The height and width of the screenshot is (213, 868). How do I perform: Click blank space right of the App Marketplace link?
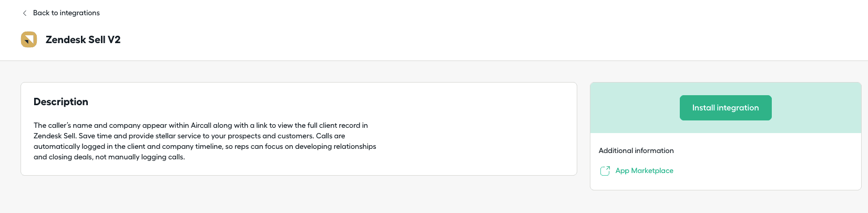point(762,171)
